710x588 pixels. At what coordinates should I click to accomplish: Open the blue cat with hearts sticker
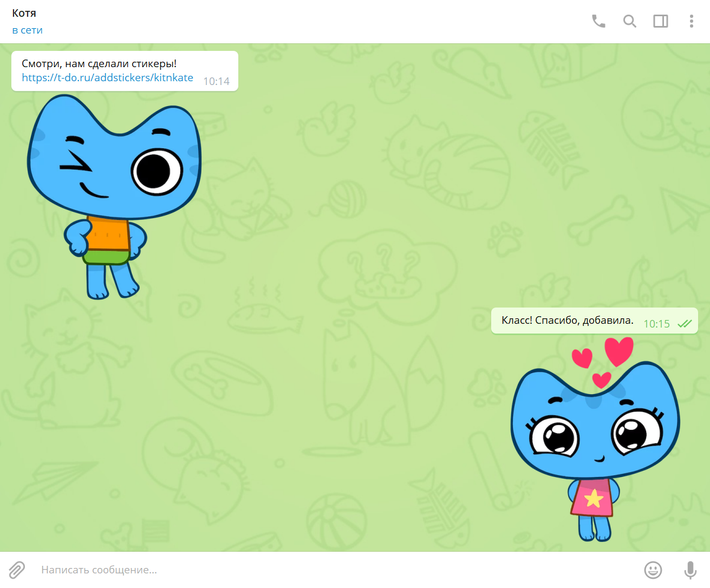595,444
